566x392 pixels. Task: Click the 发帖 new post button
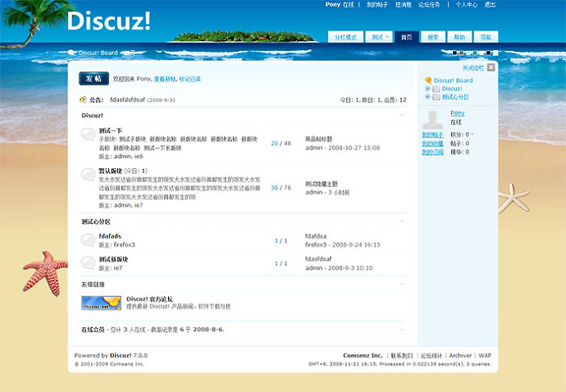coord(94,79)
